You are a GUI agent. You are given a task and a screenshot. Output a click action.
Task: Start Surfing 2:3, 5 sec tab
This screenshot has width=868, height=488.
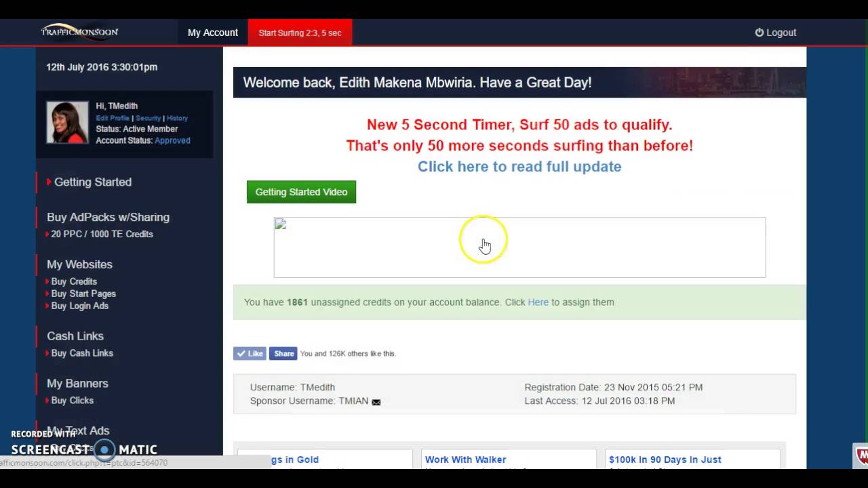300,33
